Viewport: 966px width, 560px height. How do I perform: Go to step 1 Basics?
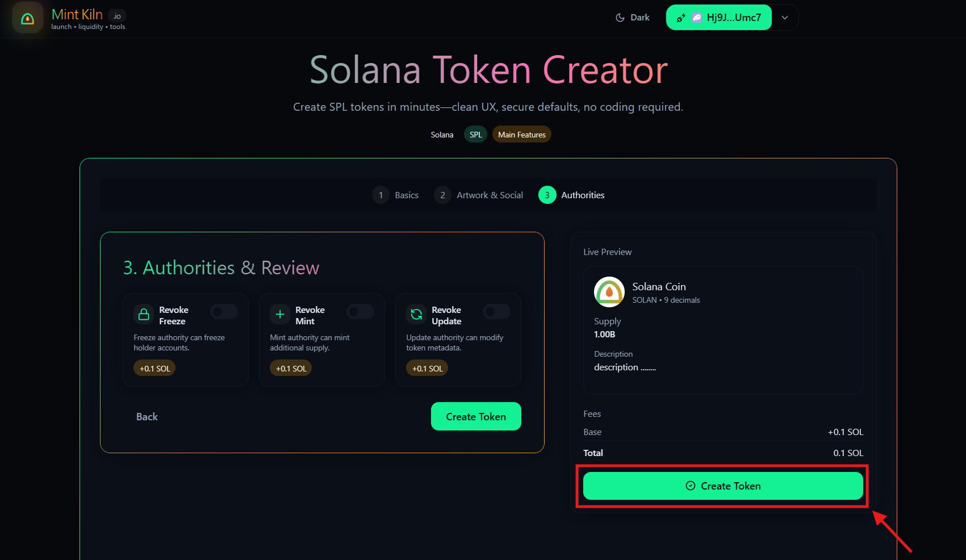coord(396,195)
